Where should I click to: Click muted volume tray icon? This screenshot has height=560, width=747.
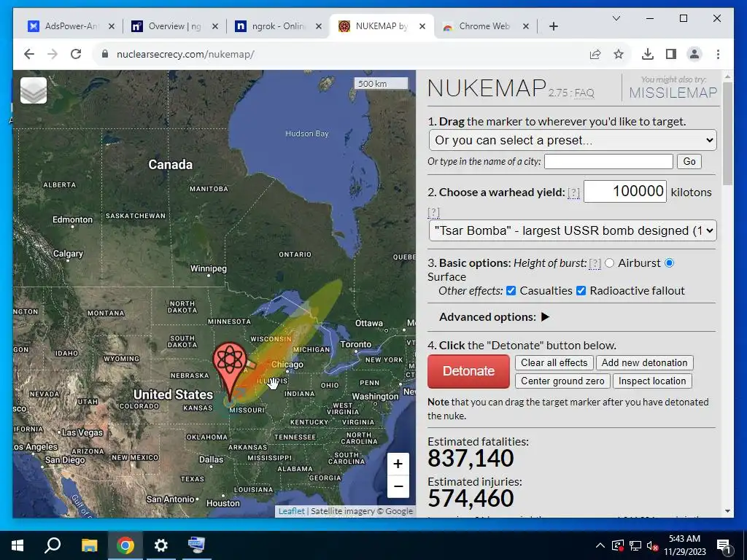[653, 545]
